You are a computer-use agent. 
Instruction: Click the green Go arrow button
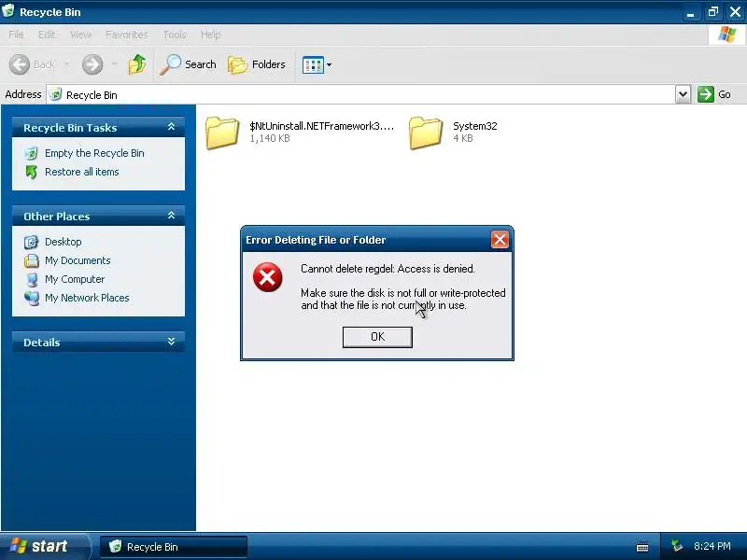coord(706,94)
